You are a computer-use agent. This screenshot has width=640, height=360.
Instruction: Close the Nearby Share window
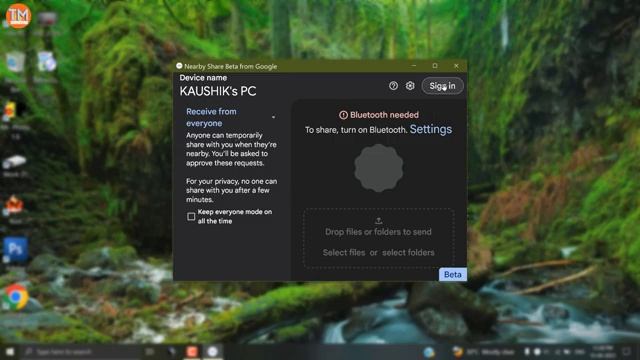tap(456, 66)
